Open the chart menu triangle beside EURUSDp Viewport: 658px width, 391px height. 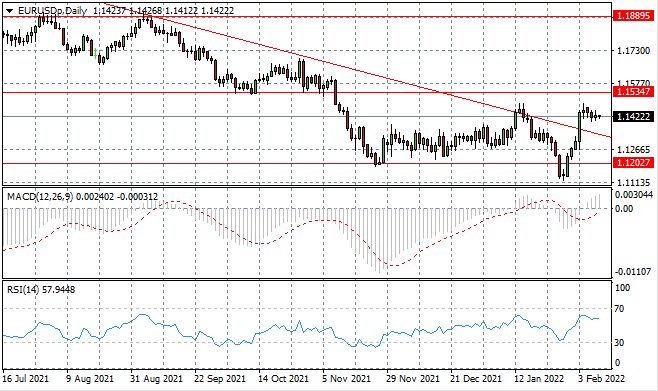click(x=10, y=11)
